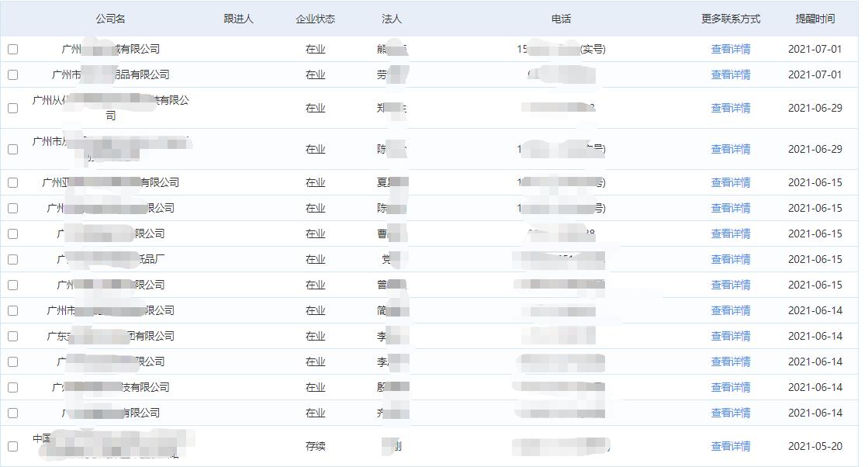Select the 企业状态 column header
This screenshot has width=868, height=467.
pyautogui.click(x=316, y=19)
